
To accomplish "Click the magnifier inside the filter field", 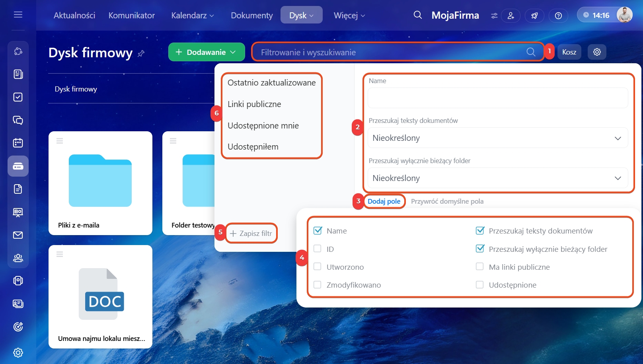I will (531, 52).
